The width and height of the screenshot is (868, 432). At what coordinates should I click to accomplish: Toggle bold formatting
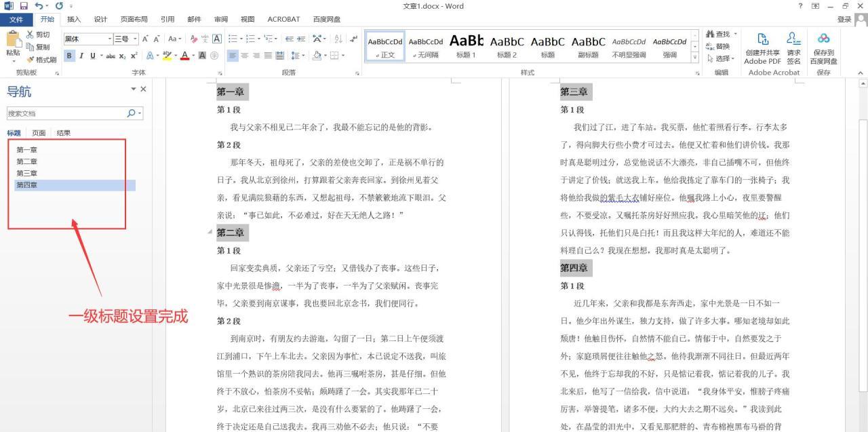(69, 56)
